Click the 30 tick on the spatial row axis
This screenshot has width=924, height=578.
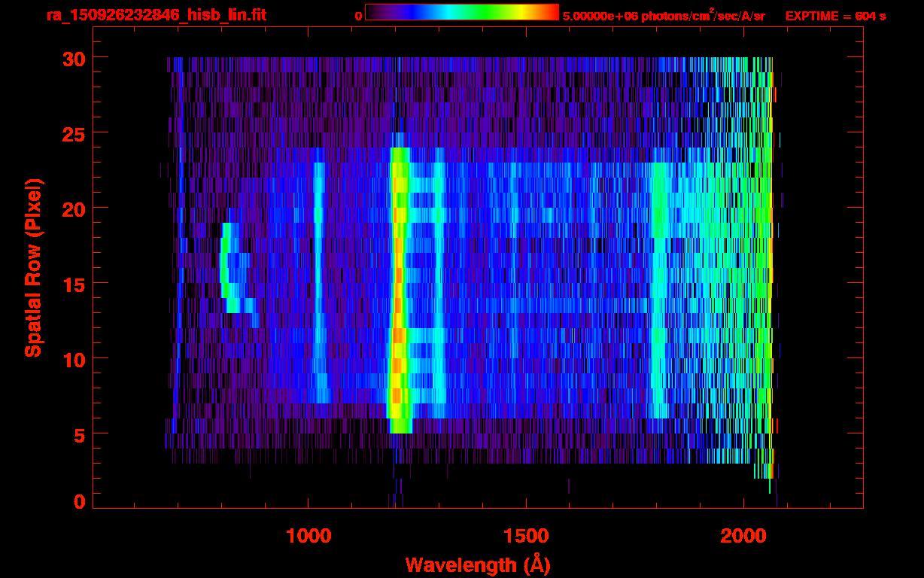point(74,58)
